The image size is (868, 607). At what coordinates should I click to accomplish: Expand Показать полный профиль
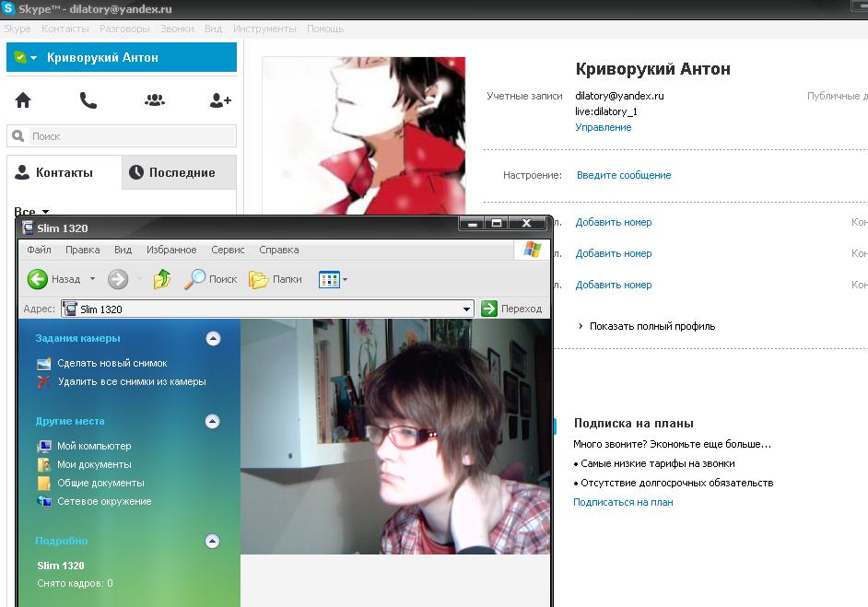(x=647, y=326)
